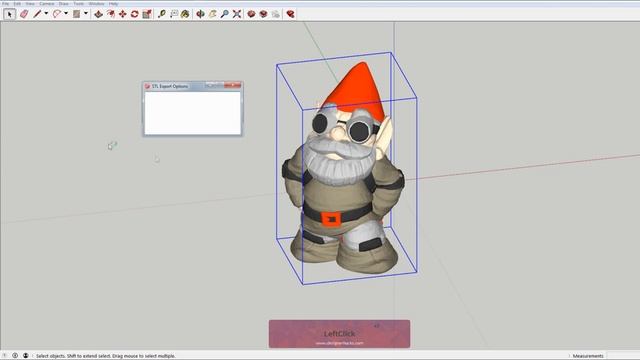This screenshot has width=640, height=360.
Task: Open the Line tool dropdown arrow
Action: point(46,14)
